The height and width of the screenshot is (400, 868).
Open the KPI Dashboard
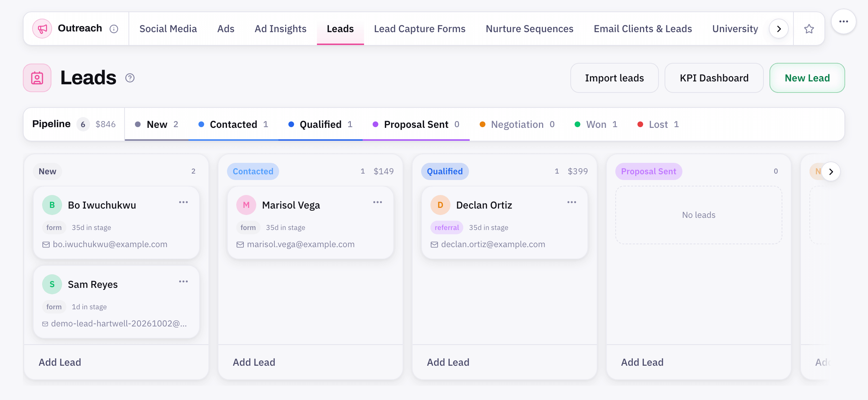click(714, 78)
